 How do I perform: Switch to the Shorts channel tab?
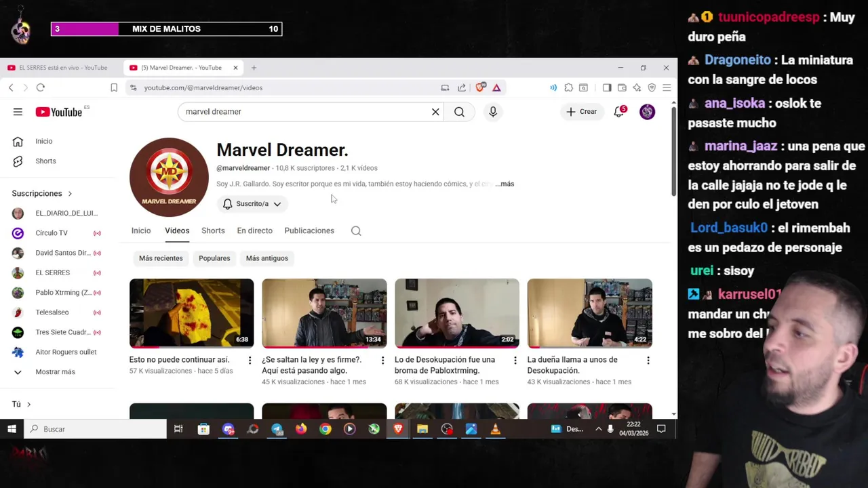213,231
